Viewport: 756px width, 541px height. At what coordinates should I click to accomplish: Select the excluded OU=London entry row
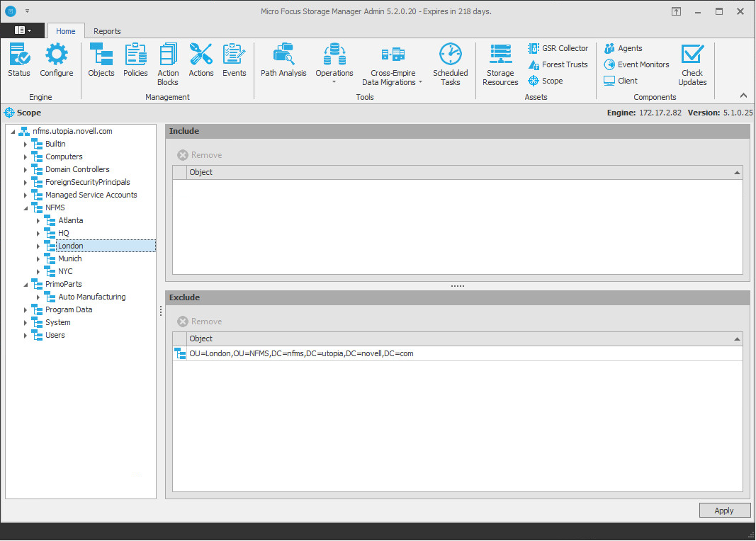301,353
